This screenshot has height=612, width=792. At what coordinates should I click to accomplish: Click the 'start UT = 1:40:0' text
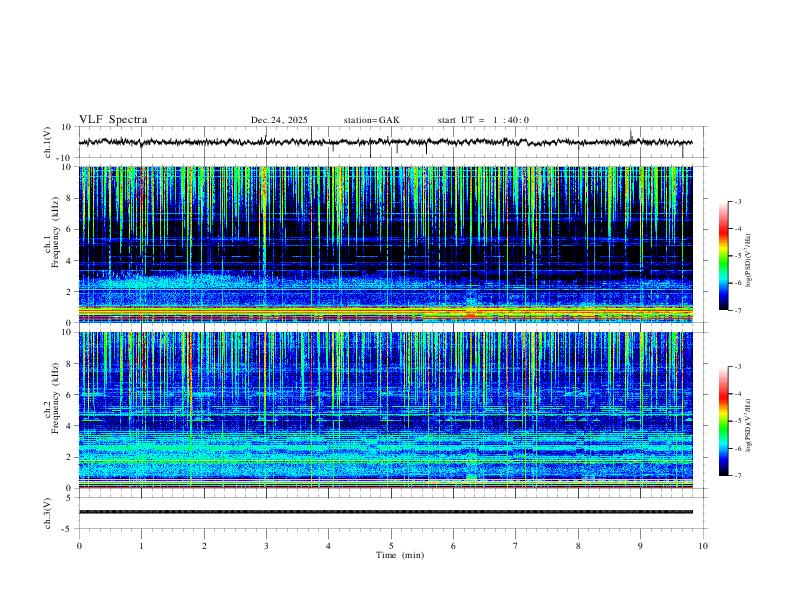pos(483,120)
